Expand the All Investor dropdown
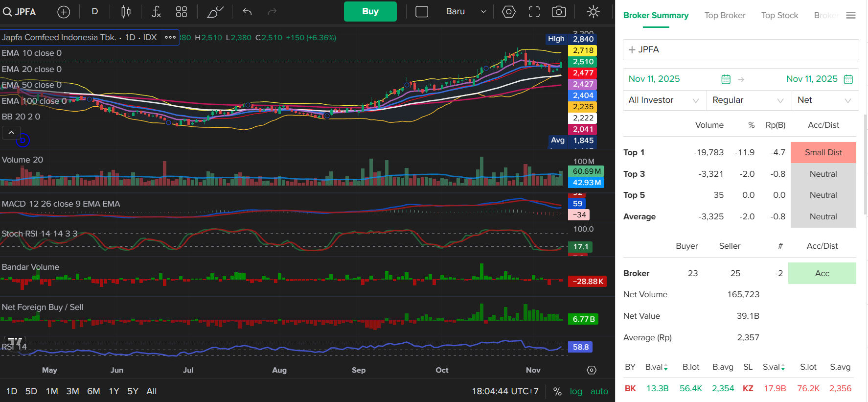 coord(663,100)
